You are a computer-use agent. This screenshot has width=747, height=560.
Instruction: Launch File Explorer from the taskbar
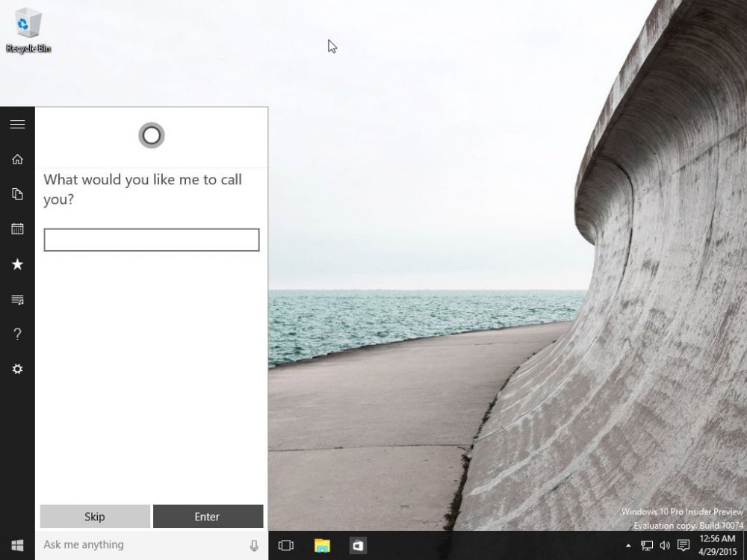[x=321, y=544]
